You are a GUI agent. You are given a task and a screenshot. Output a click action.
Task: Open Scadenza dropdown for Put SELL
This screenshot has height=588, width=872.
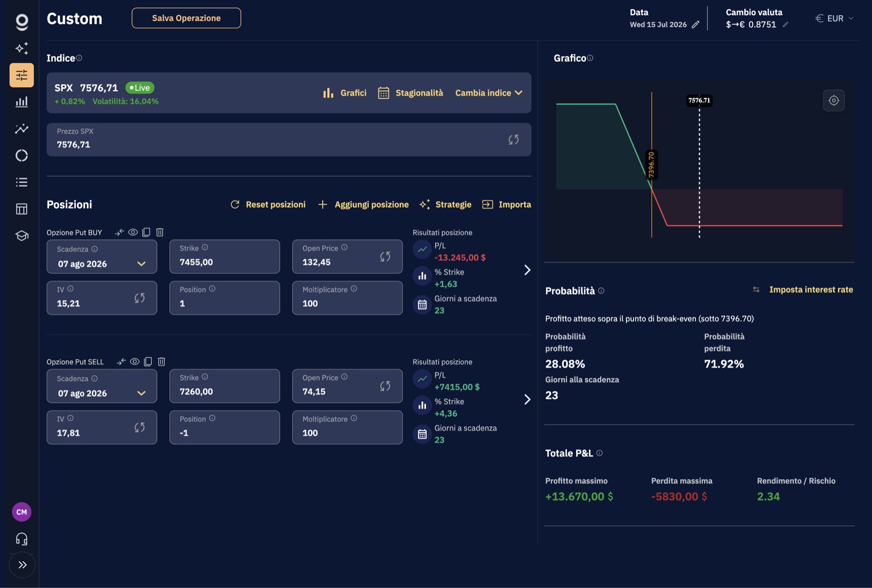pyautogui.click(x=102, y=386)
